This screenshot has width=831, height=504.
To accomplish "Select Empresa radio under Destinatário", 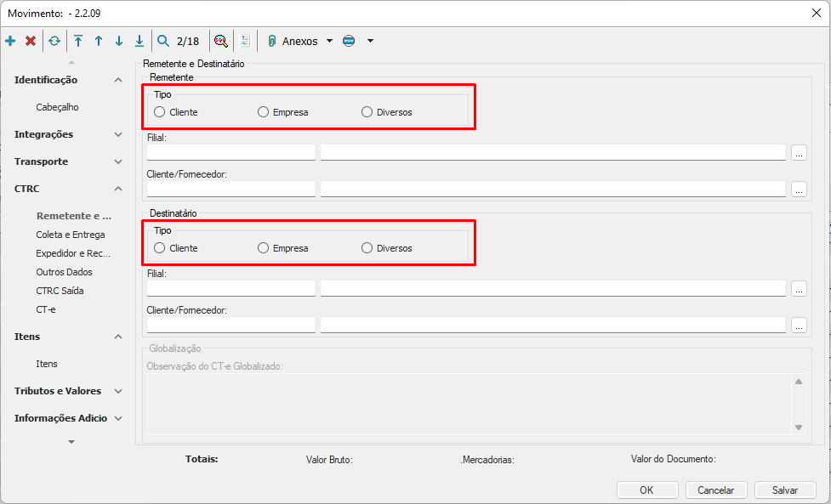I will [264, 248].
